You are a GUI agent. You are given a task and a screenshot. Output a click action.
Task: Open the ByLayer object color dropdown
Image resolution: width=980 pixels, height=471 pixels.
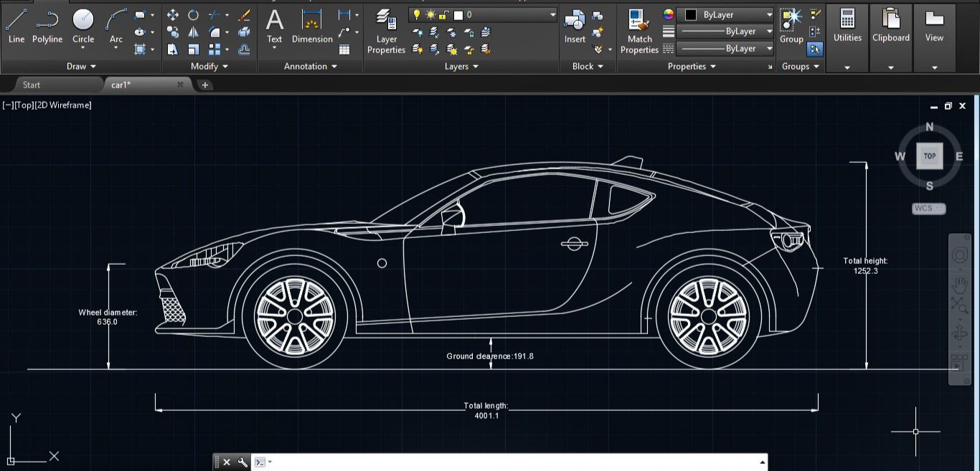tap(769, 15)
